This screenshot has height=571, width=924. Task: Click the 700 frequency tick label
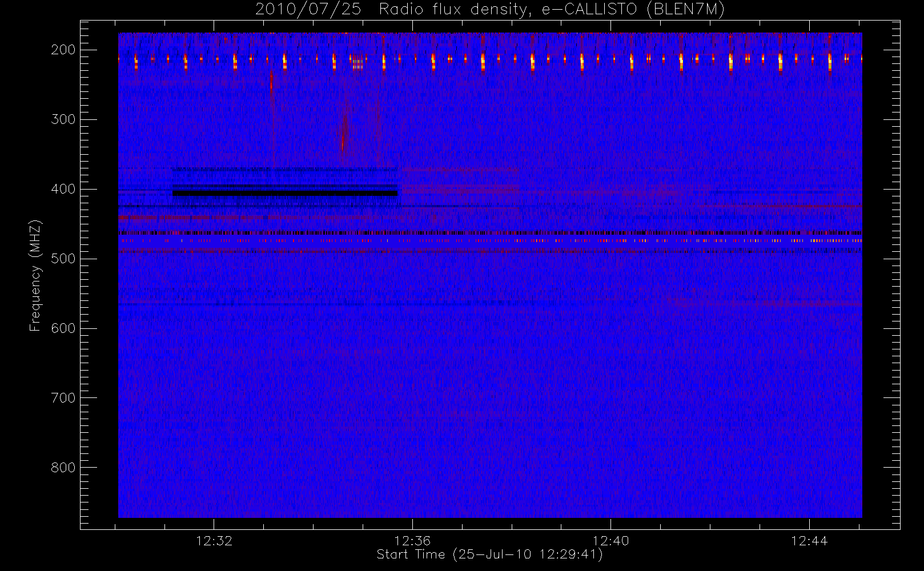click(63, 398)
